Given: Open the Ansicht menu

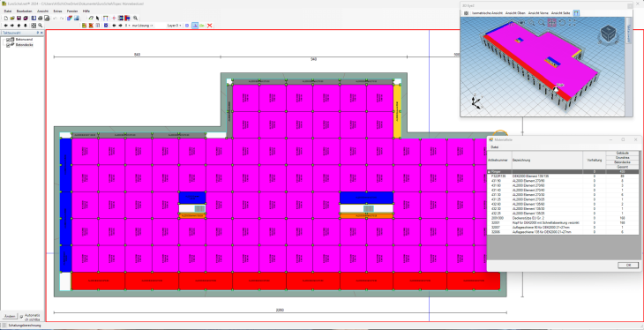Looking at the screenshot, I should click(x=42, y=11).
